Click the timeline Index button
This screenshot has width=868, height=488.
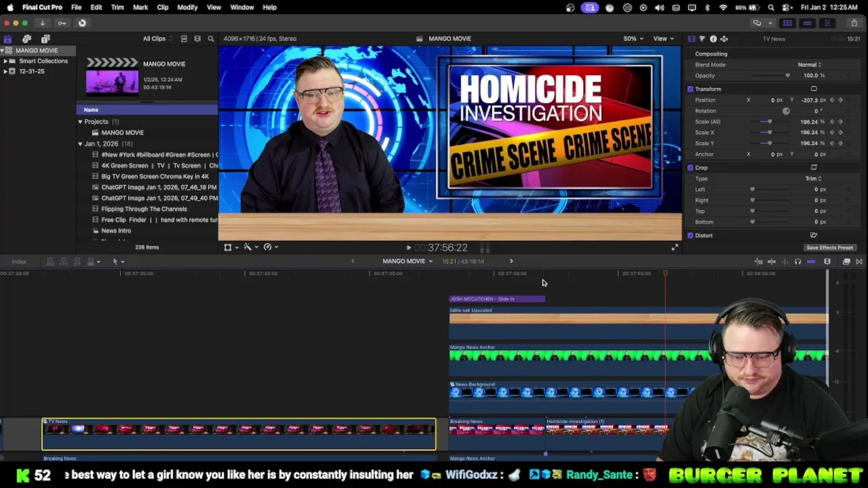pos(19,262)
